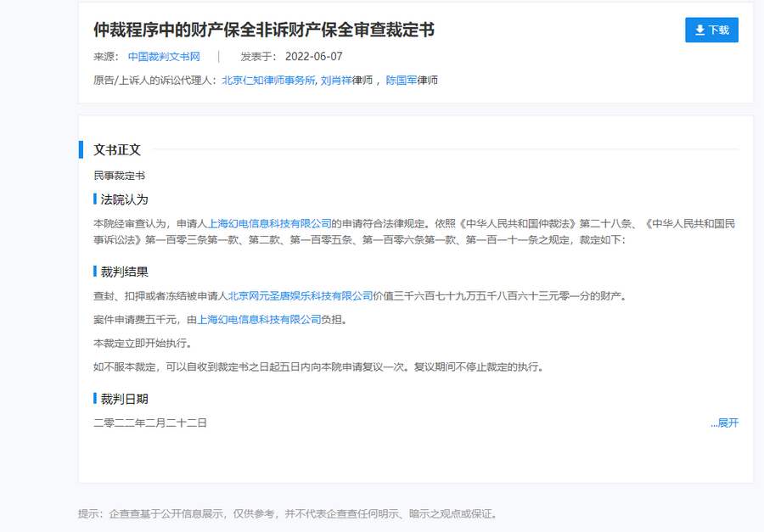Click the line 本裁定立即开始执行

[x=142, y=344]
